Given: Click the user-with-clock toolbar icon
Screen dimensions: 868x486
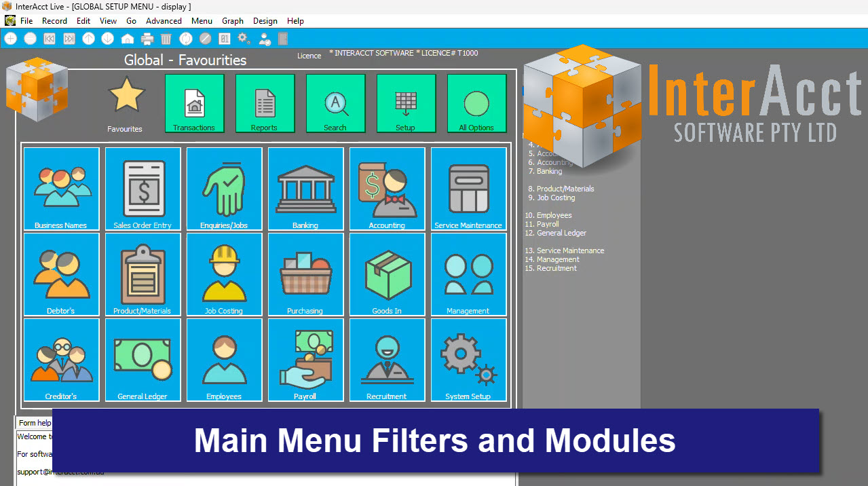Looking at the screenshot, I should coord(265,39).
